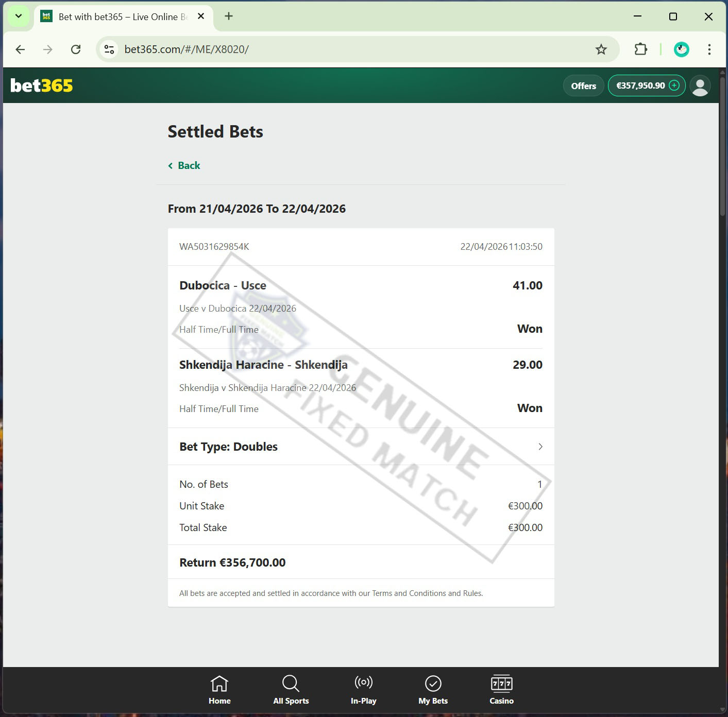728x717 pixels.
Task: Bookmark this page with the star icon
Action: point(601,49)
